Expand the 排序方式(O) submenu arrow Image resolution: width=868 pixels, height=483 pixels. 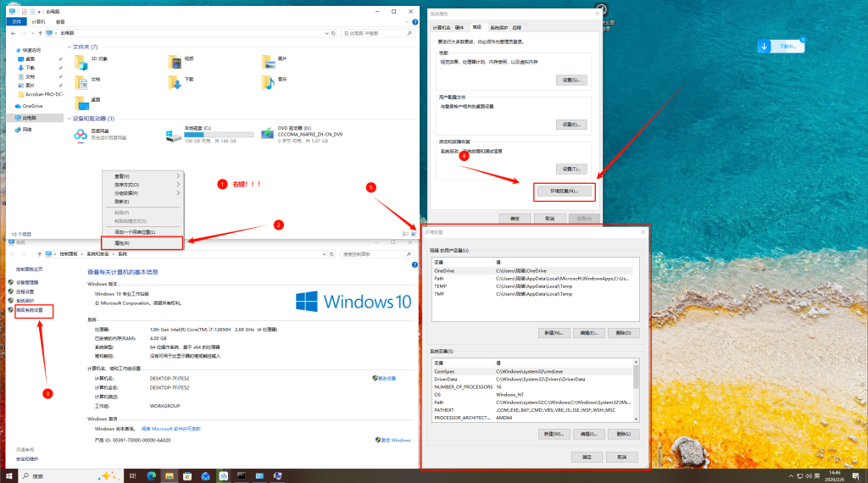[178, 184]
